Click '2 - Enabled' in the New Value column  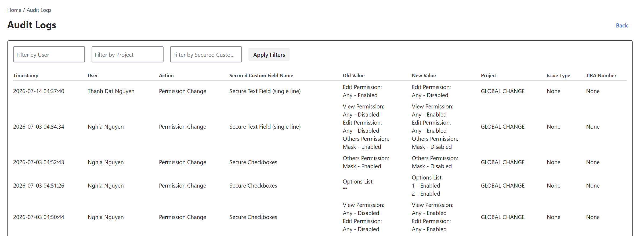point(426,194)
